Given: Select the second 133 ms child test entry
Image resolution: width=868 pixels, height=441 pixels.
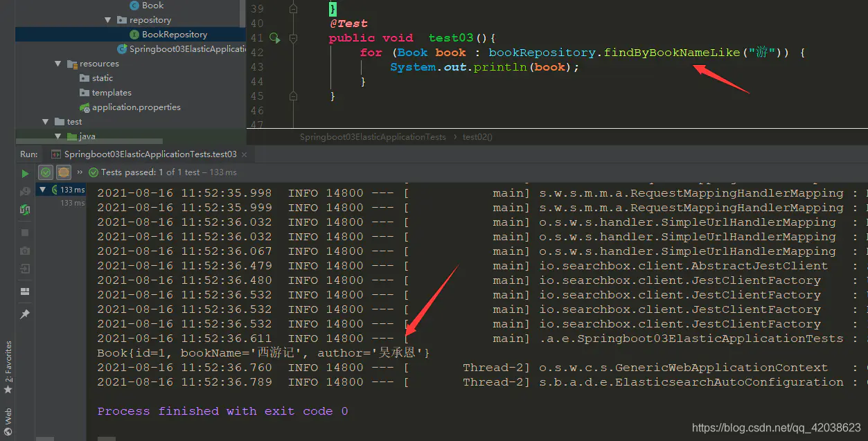Looking at the screenshot, I should click(x=72, y=203).
